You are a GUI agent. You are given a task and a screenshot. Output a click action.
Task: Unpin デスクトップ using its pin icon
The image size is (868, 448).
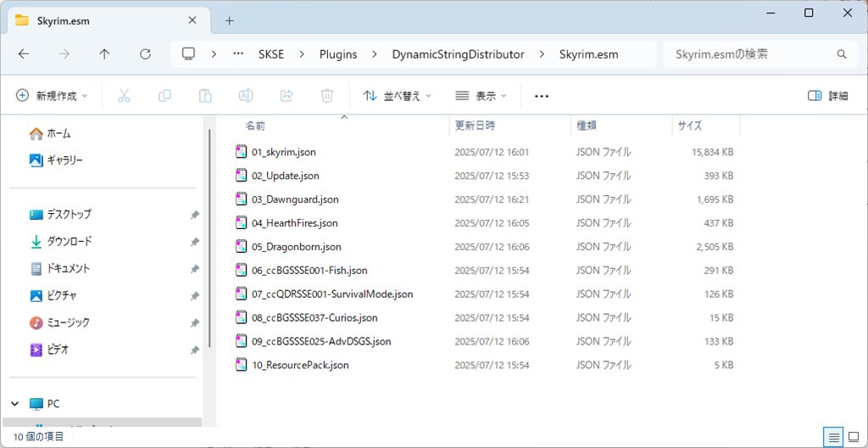[x=195, y=215]
